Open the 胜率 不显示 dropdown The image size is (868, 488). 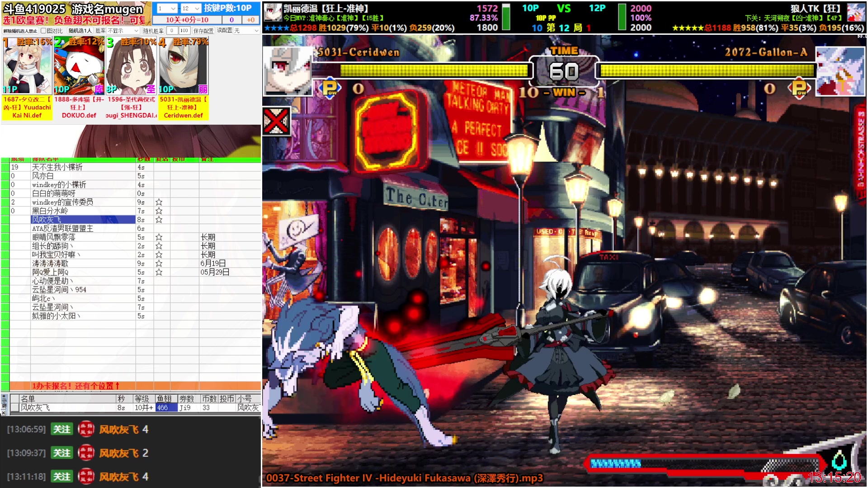point(123,31)
